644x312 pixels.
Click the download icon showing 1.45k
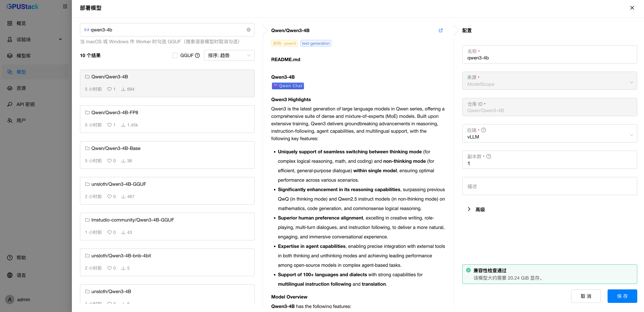123,125
